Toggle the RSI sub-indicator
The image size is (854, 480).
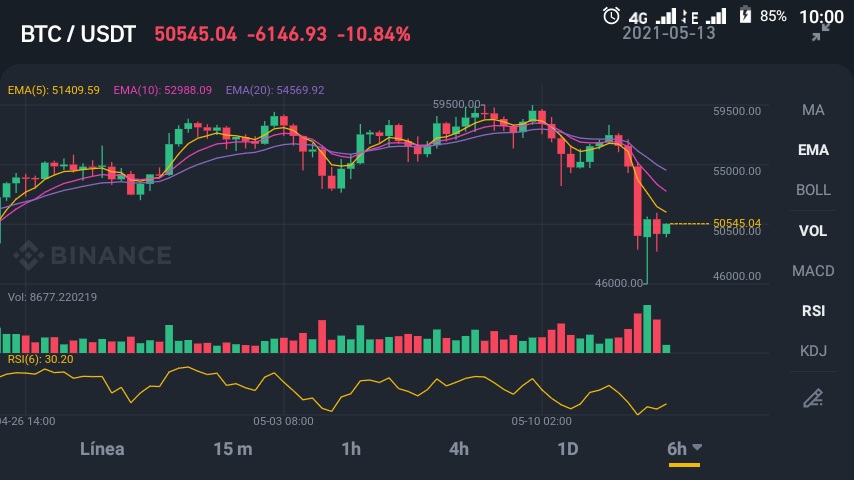pos(813,311)
